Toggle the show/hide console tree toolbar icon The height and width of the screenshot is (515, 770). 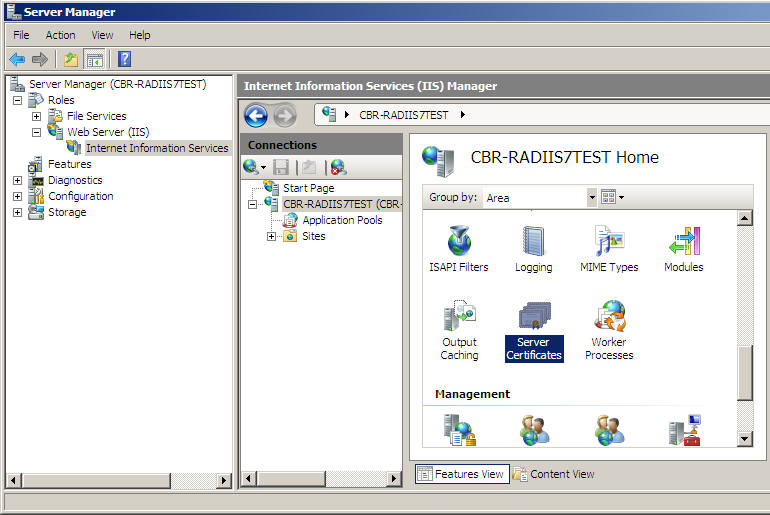(94, 60)
